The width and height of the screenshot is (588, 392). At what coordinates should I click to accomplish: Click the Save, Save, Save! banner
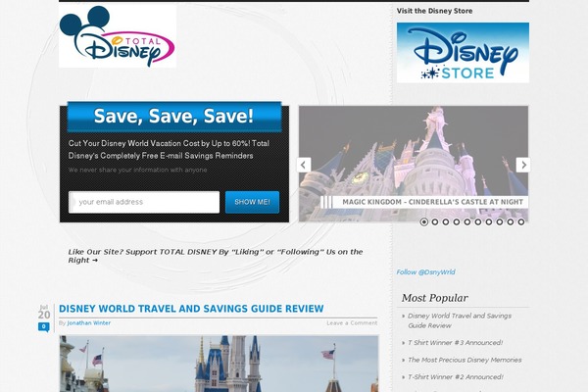tap(174, 117)
